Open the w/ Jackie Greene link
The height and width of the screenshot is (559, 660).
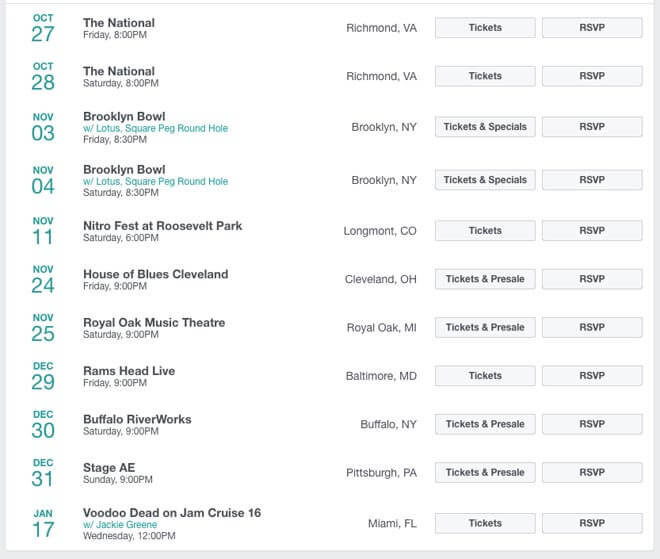[120, 524]
